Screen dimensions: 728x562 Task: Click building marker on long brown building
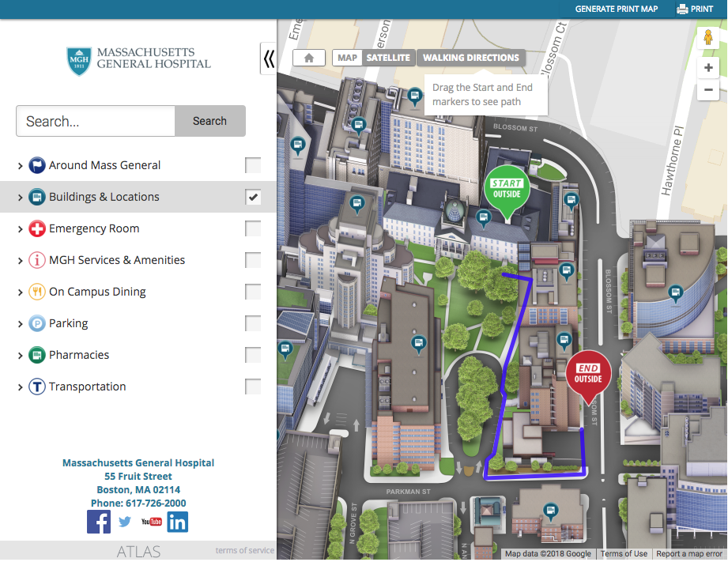point(419,345)
